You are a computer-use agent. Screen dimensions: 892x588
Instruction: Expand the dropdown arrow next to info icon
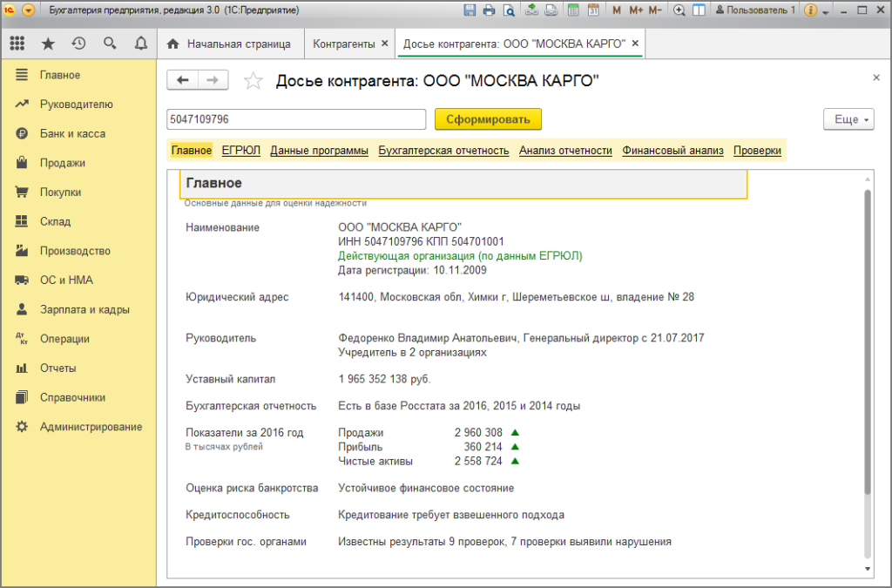[x=826, y=12]
